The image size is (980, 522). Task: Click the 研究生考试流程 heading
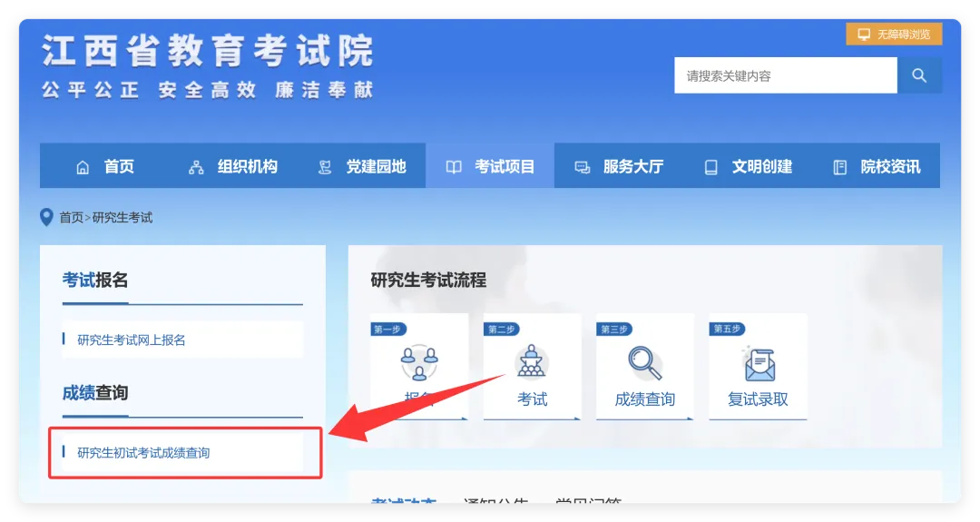tap(428, 281)
